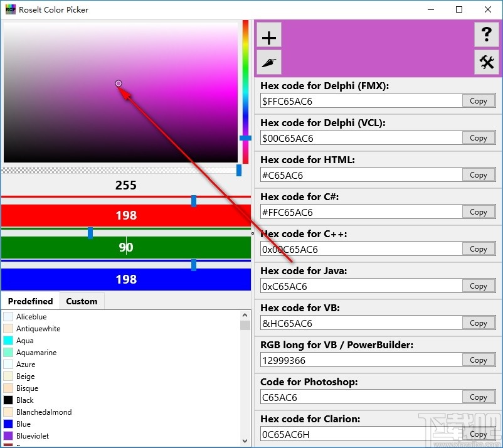The width and height of the screenshot is (503, 448).
Task: Select the Aqua color swatch
Action: coord(7,340)
